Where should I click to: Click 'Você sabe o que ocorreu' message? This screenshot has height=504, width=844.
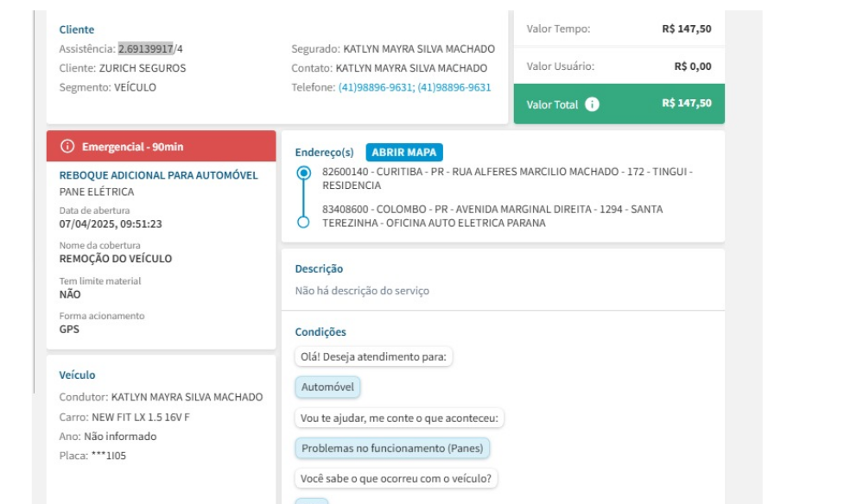pyautogui.click(x=397, y=478)
